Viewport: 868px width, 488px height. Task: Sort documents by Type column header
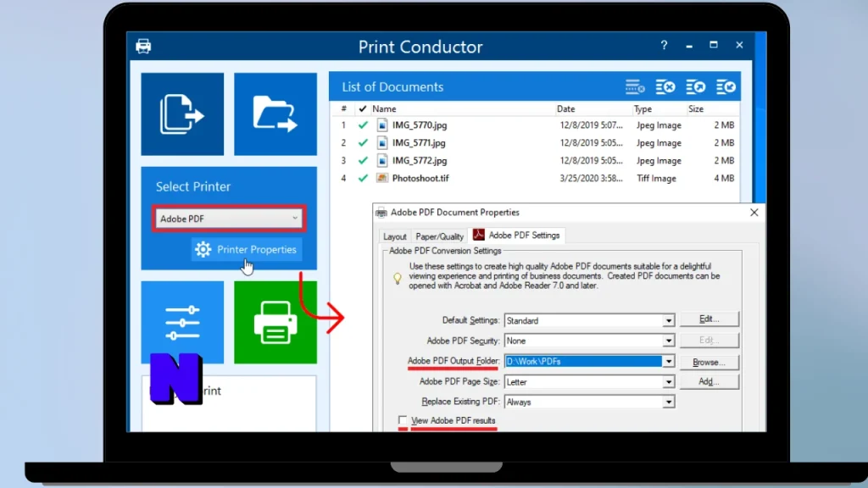(x=643, y=109)
